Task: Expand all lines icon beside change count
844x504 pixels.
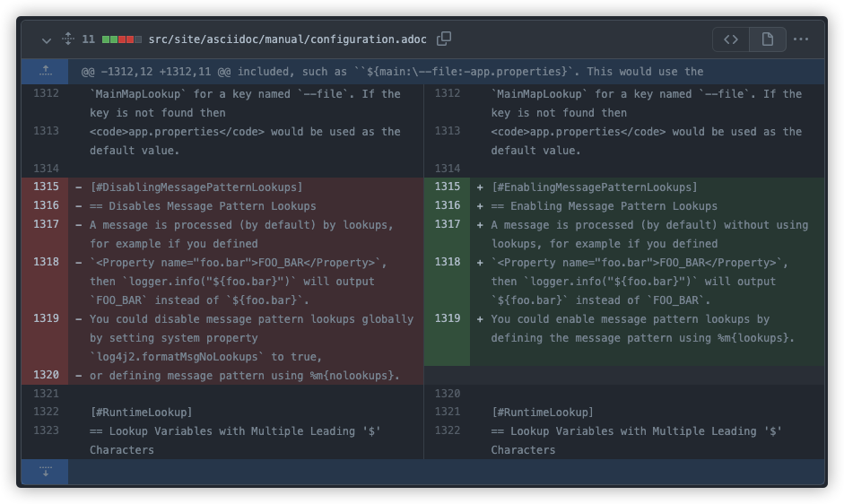Action: (68, 39)
